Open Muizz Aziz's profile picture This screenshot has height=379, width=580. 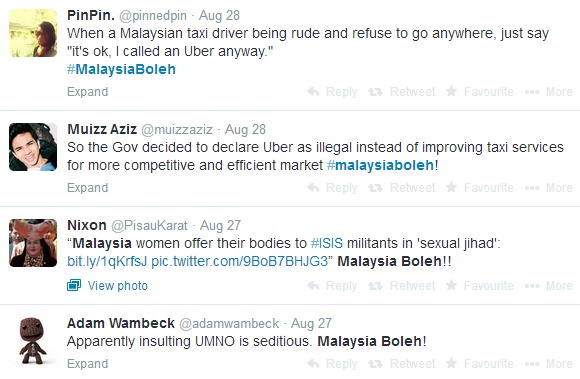point(33,147)
